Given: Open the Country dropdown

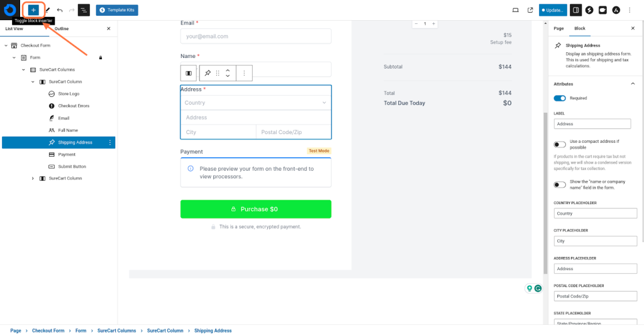Looking at the screenshot, I should (x=255, y=103).
